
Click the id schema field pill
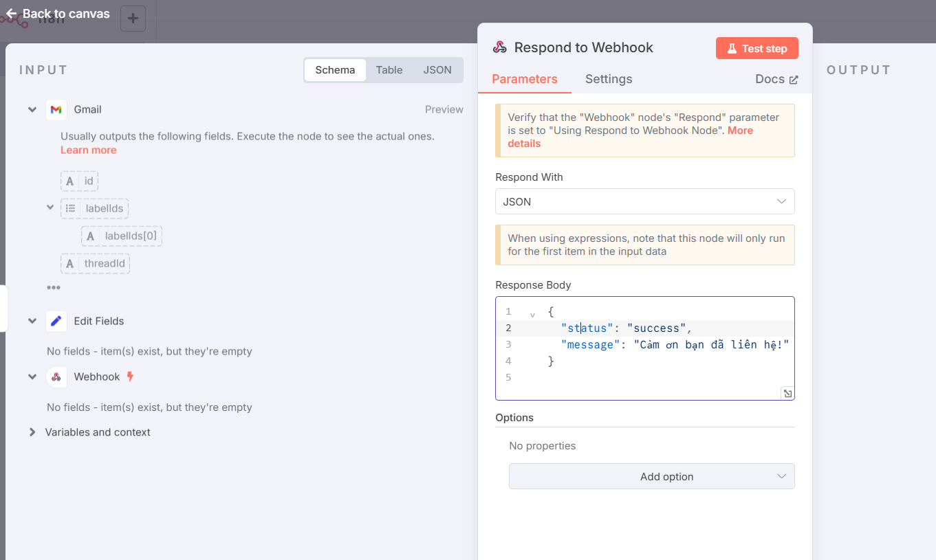[x=80, y=181]
